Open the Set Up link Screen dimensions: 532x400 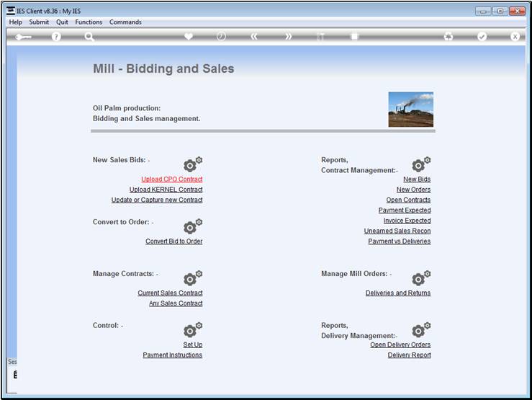tap(193, 345)
